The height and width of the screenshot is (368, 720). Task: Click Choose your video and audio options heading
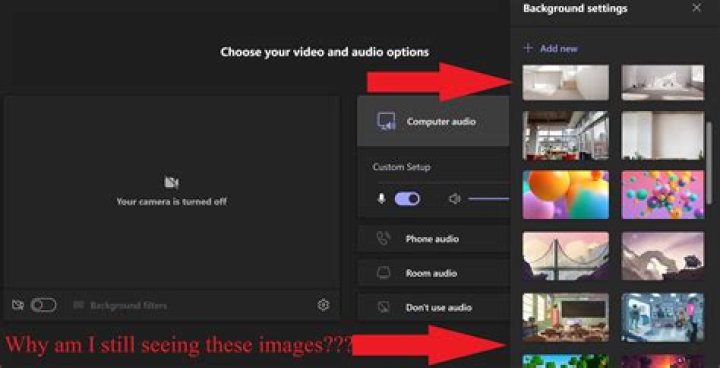click(325, 52)
